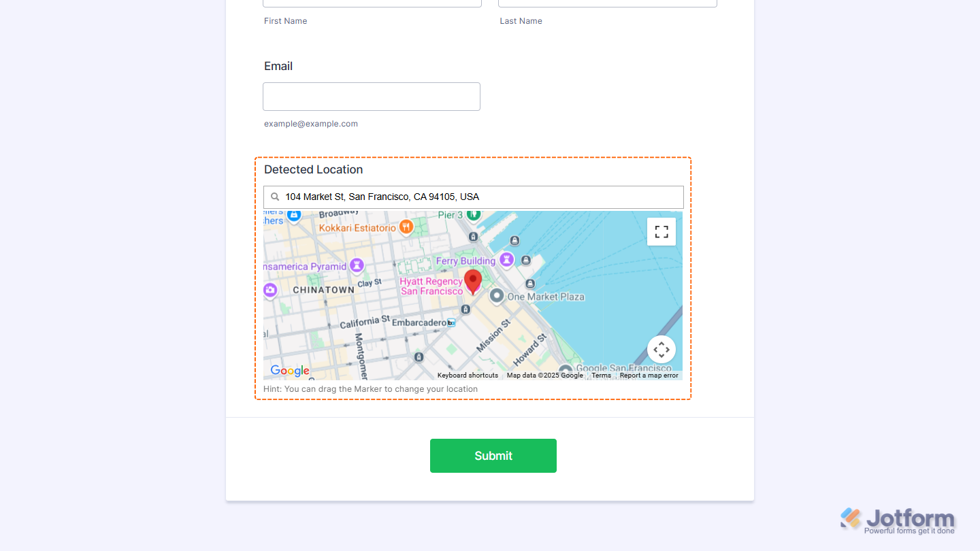Submit the form

[x=493, y=456]
